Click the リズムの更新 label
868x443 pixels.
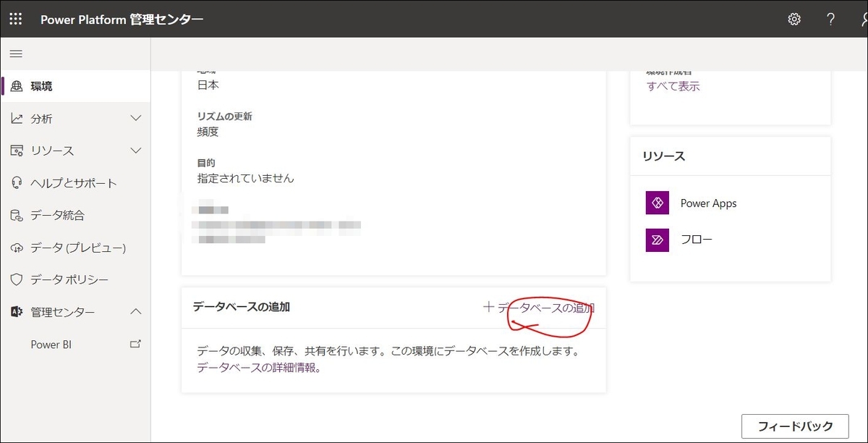tap(225, 117)
